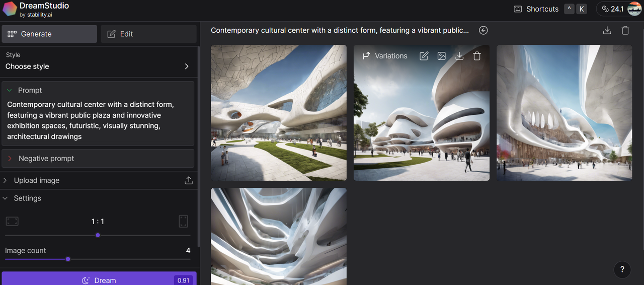644x285 pixels.
Task: Open the user profile avatar
Action: click(634, 9)
